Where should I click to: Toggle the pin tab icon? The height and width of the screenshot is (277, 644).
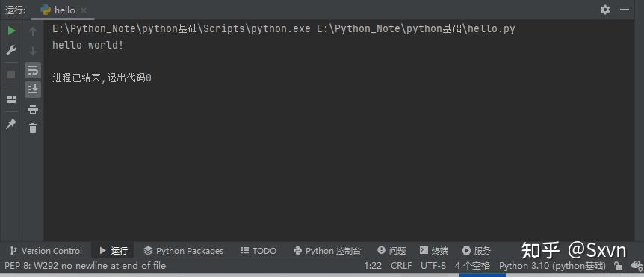tap(11, 123)
